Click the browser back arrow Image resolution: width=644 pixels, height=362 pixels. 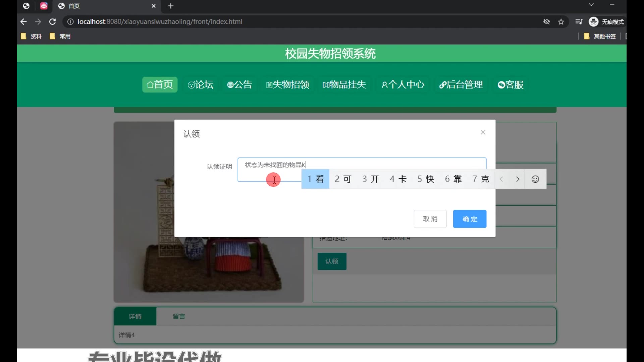click(x=23, y=22)
